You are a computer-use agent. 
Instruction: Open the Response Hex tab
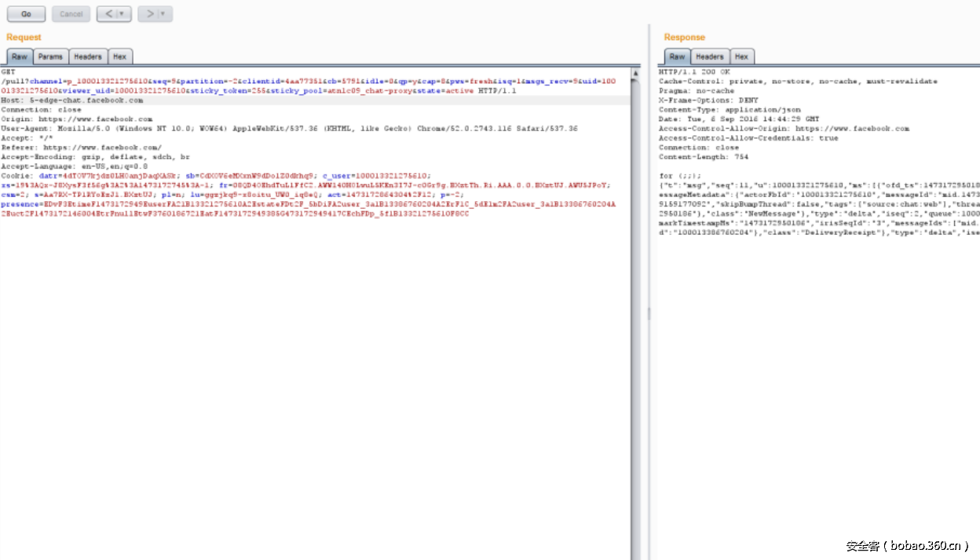click(x=741, y=57)
